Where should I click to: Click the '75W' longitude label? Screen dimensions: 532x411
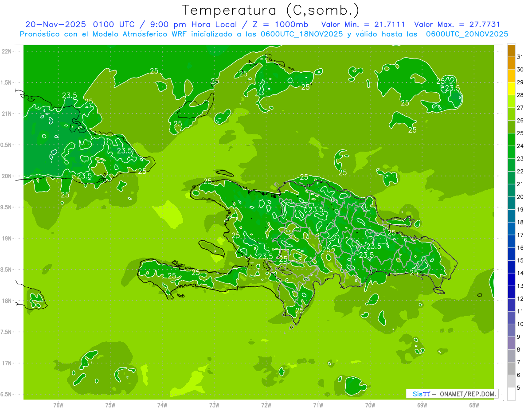click(x=110, y=405)
